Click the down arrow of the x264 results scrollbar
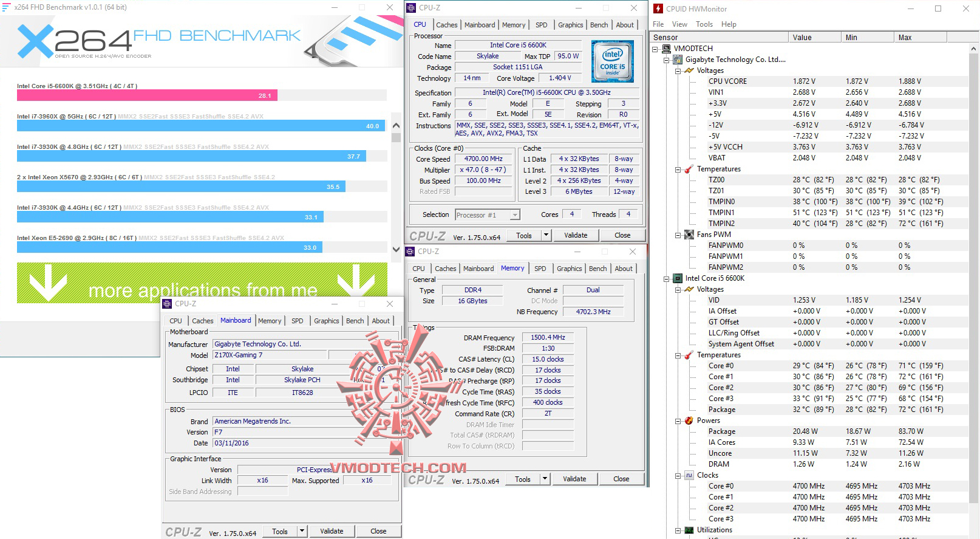This screenshot has height=539, width=980. pos(396,249)
